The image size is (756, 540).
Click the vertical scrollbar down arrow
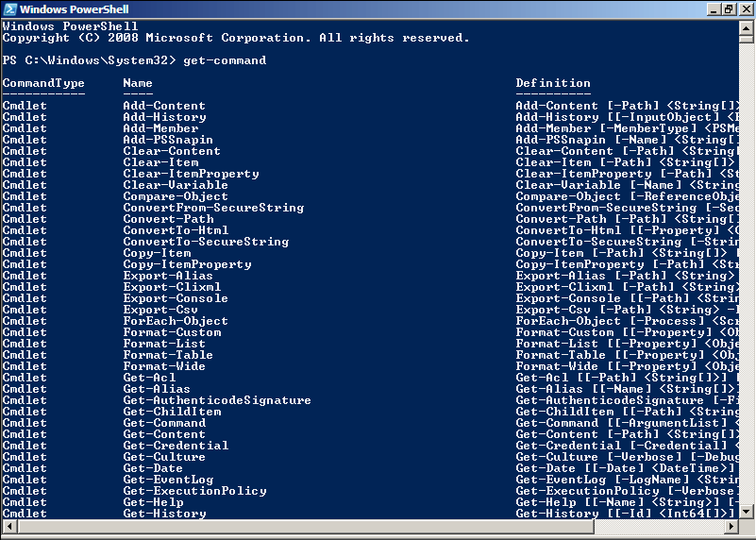(748, 512)
